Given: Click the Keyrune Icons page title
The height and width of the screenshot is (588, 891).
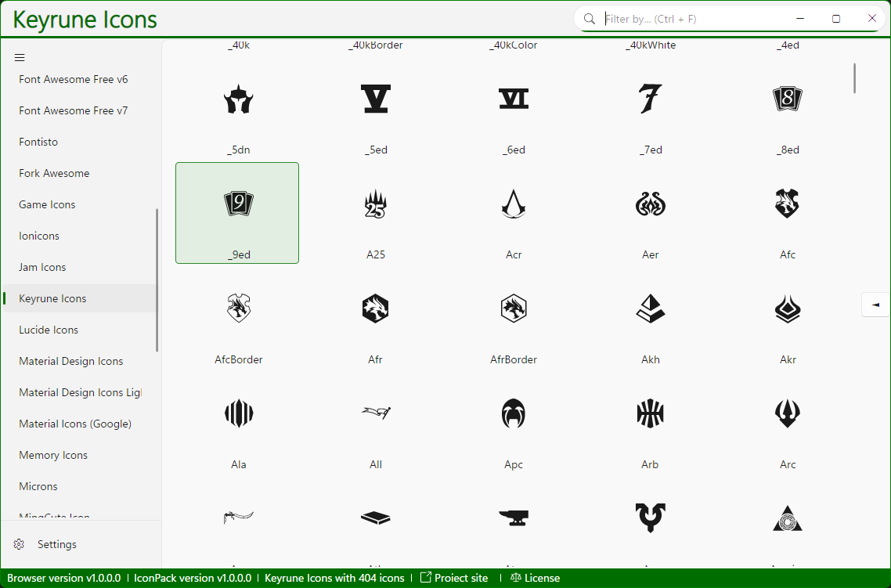Looking at the screenshot, I should tap(85, 20).
